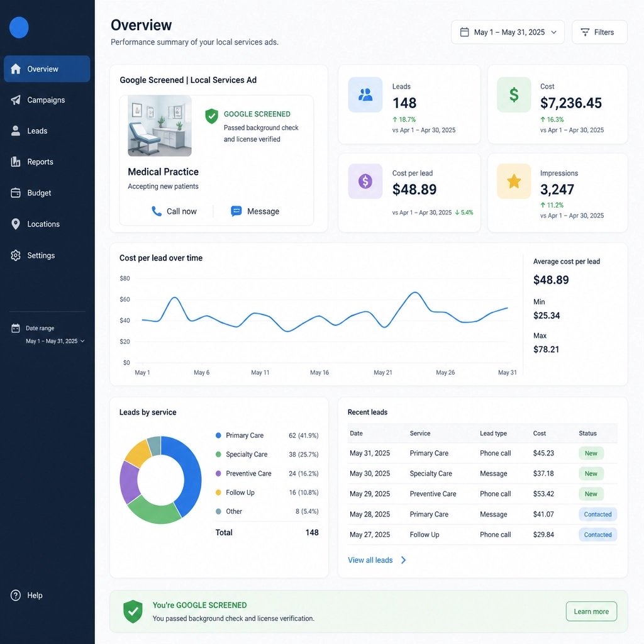
Task: Click the Min $25.34 value
Action: [547, 316]
